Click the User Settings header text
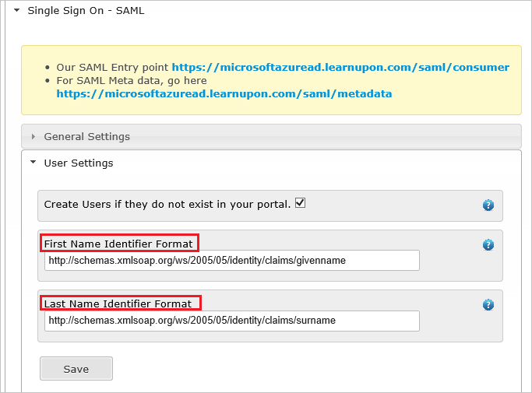The width and height of the screenshot is (532, 393). pos(79,163)
